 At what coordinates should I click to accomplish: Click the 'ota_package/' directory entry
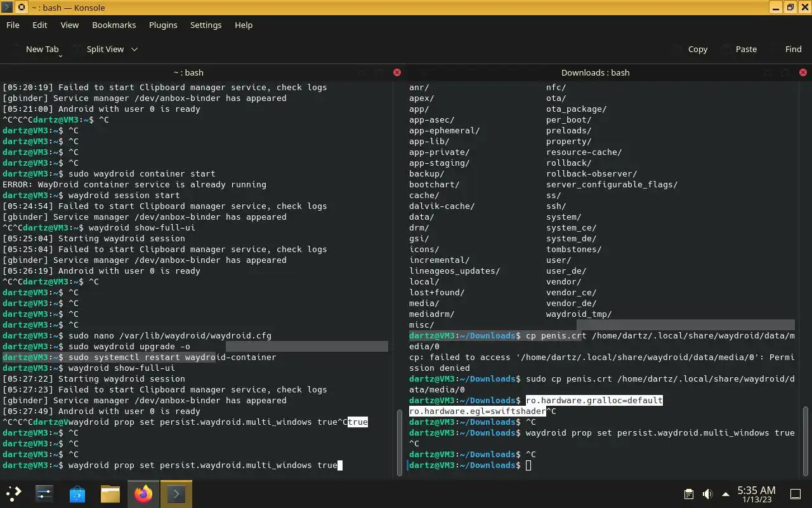[x=577, y=109]
